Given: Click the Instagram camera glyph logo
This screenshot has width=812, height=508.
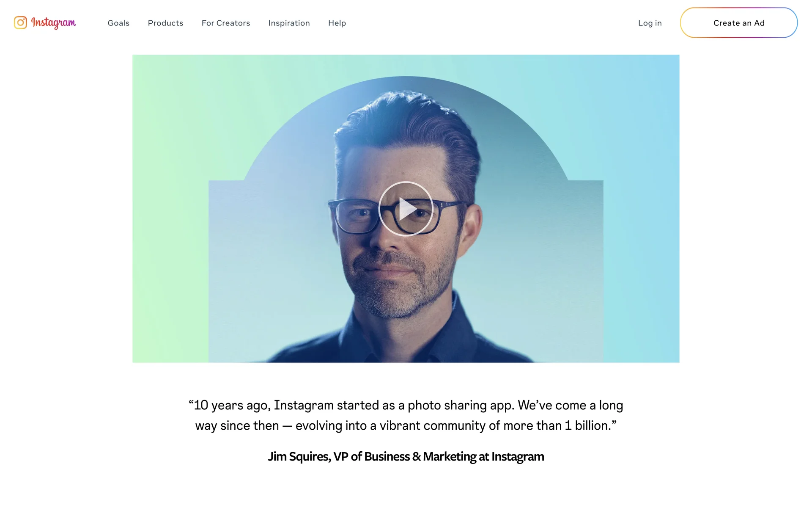Looking at the screenshot, I should (20, 22).
